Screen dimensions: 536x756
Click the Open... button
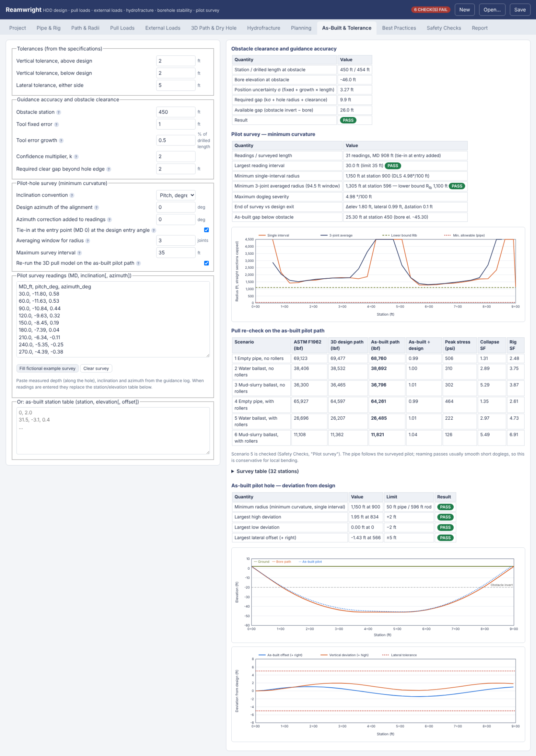(492, 10)
